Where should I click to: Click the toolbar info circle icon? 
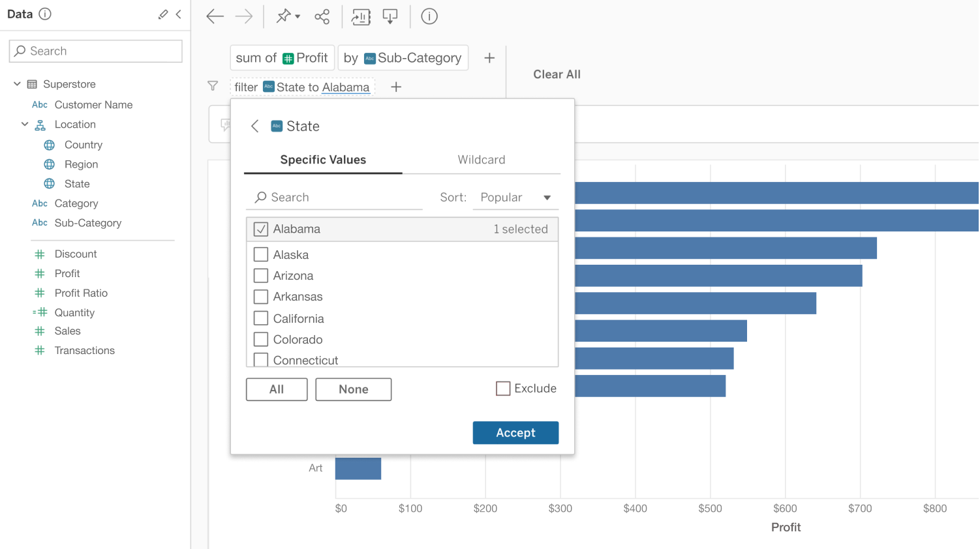(429, 16)
